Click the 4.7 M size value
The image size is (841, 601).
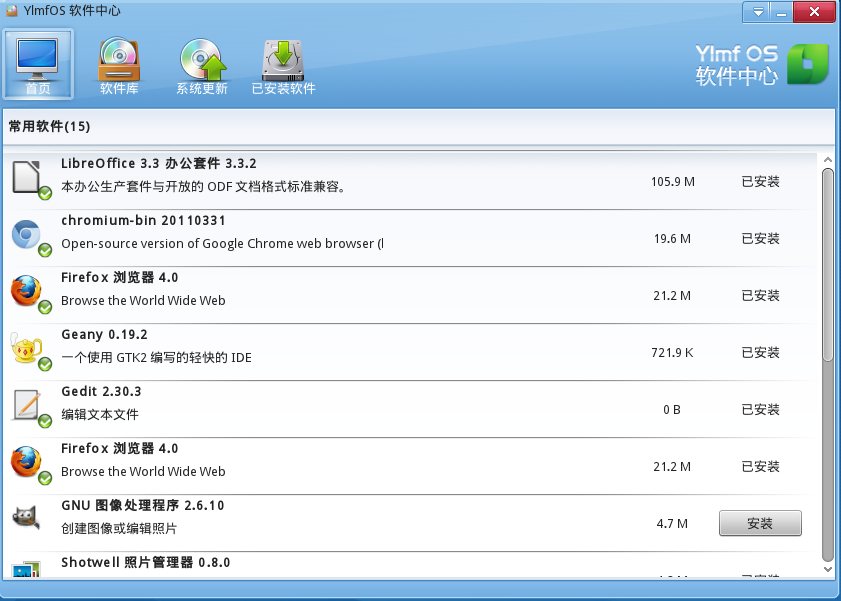point(672,524)
